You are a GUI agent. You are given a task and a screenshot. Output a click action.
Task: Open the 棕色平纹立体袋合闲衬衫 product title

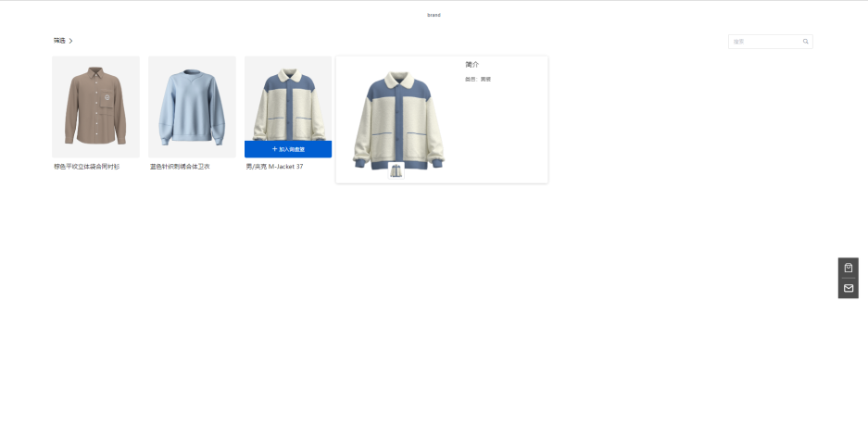tap(86, 167)
